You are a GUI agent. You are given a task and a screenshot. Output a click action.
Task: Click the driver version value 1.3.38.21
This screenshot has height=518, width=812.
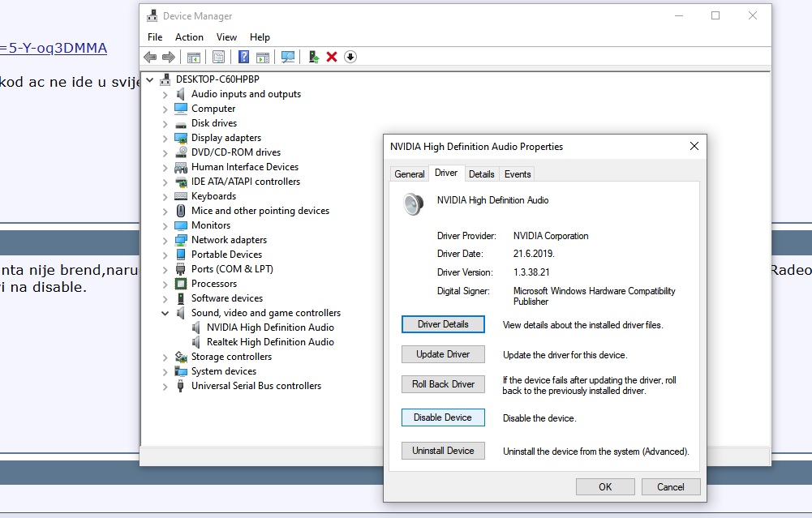531,272
